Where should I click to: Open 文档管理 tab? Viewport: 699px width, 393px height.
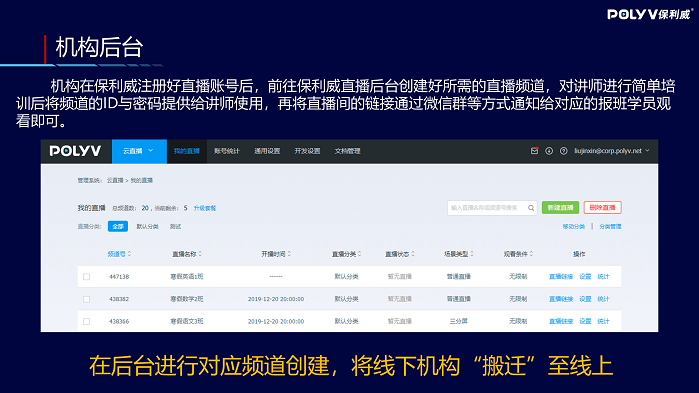click(x=347, y=151)
